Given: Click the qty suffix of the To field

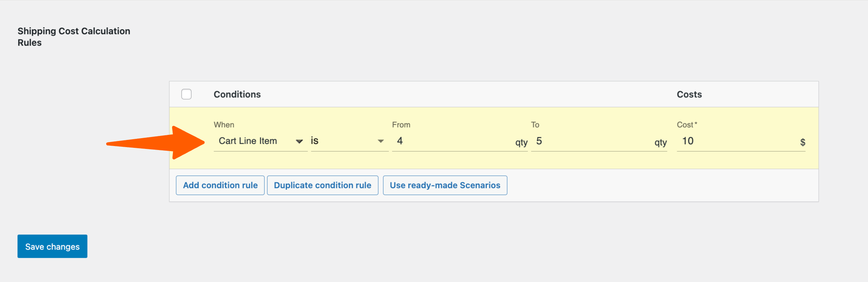Looking at the screenshot, I should pyautogui.click(x=661, y=142).
